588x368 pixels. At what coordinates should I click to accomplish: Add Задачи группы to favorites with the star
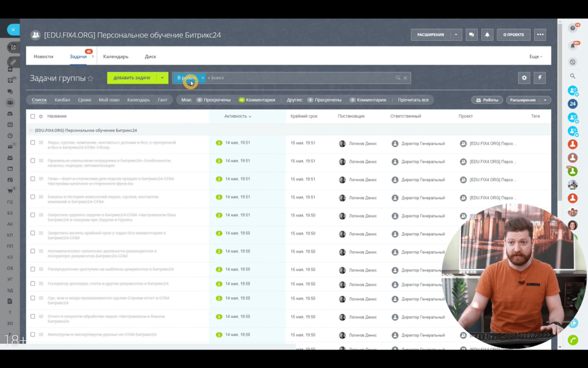click(90, 78)
